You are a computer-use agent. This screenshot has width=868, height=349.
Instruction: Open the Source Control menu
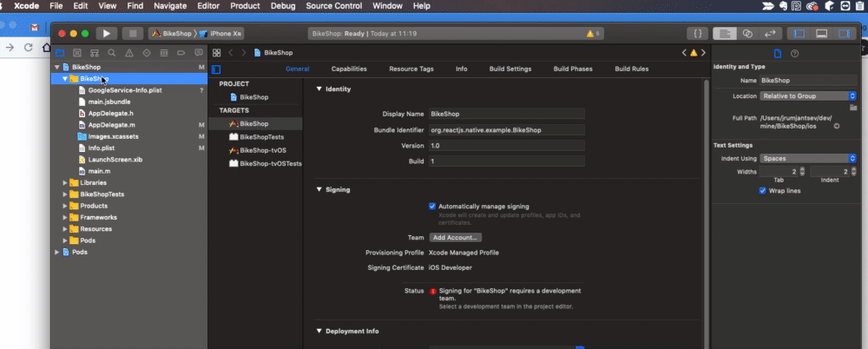334,6
